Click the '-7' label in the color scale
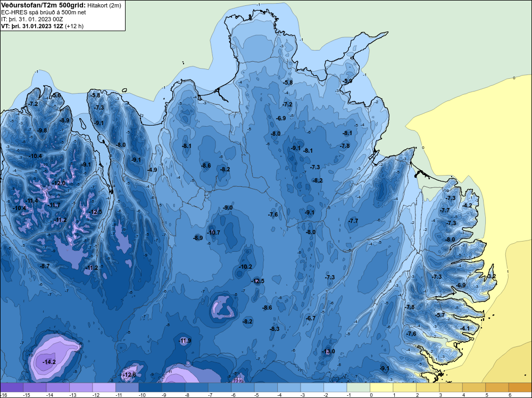Screen dimensions: 532x398 click(x=210, y=395)
